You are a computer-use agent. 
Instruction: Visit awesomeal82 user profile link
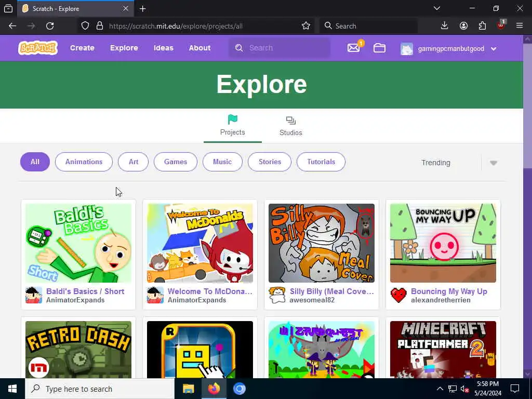coord(312,300)
